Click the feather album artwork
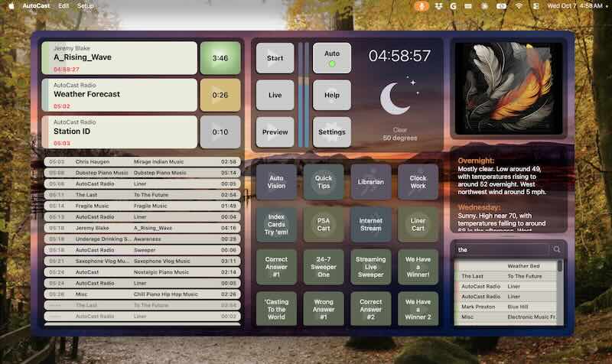This screenshot has height=364, width=612. 509,89
